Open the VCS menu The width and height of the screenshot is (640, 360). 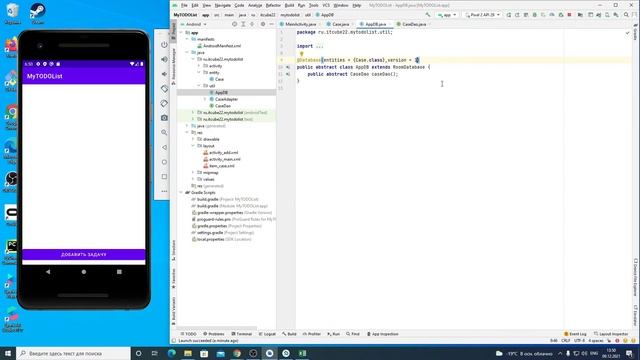point(326,5)
